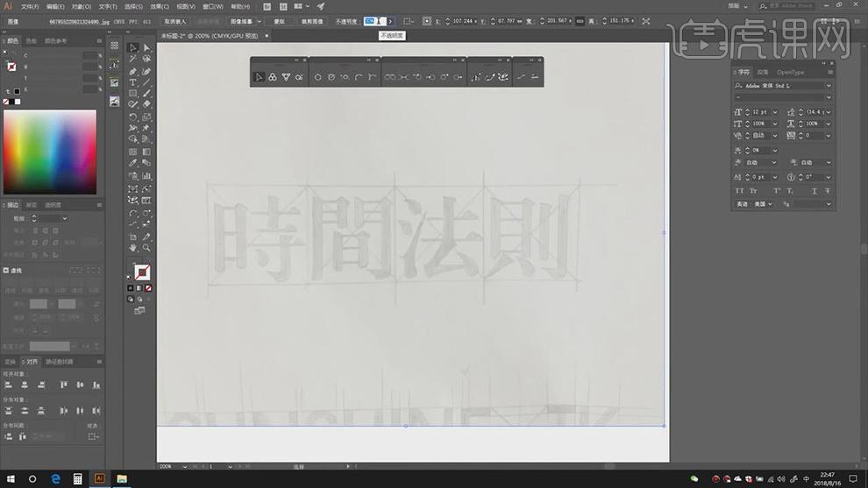
Task: Select the Paintbrush tool
Action: [146, 94]
